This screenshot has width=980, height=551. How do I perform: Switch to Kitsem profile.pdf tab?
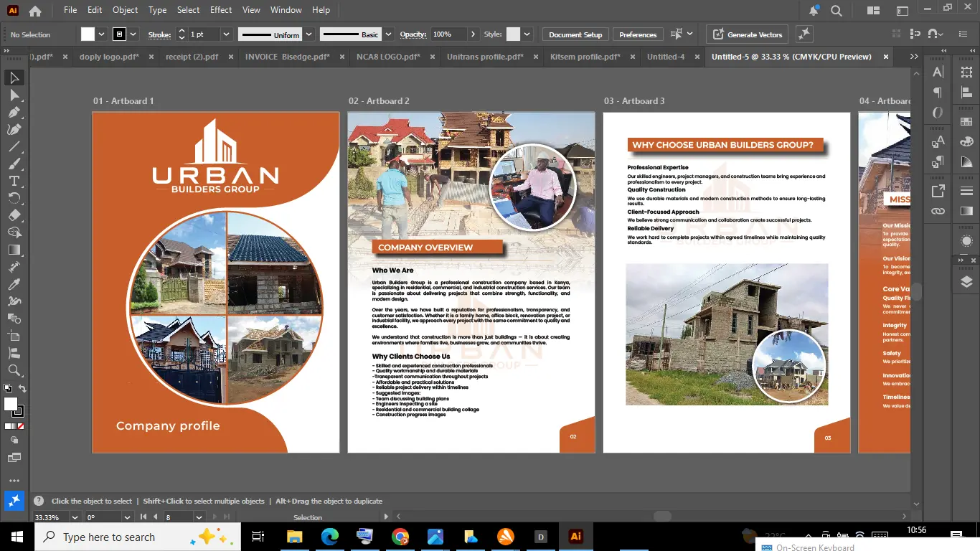(x=585, y=57)
